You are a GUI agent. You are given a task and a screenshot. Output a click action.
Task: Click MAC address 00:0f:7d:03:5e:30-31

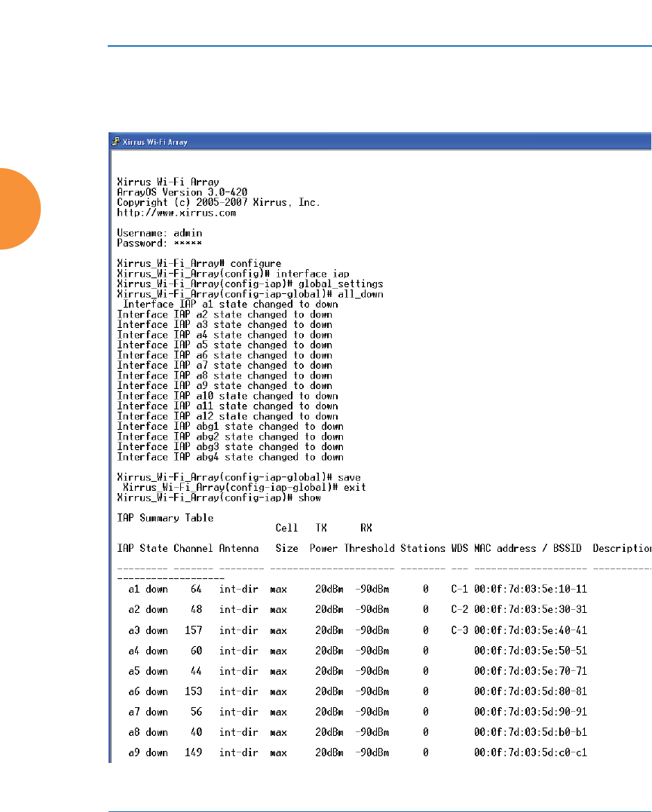[x=531, y=609]
